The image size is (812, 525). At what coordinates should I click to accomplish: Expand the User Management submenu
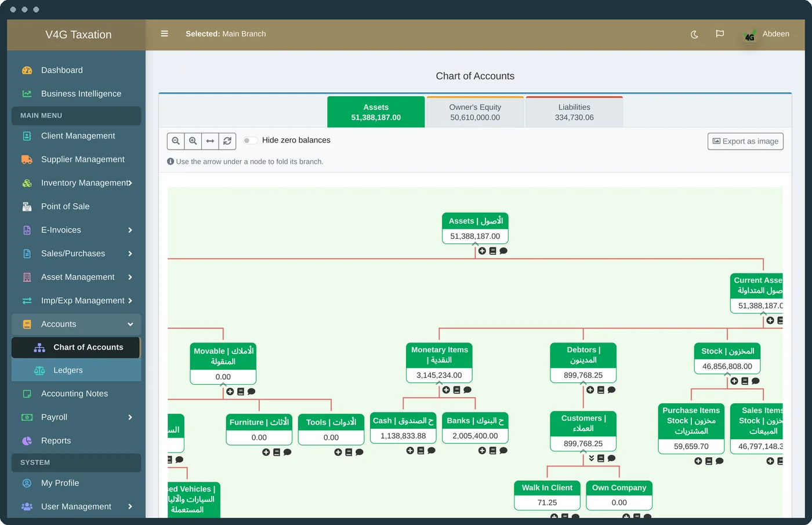point(77,506)
